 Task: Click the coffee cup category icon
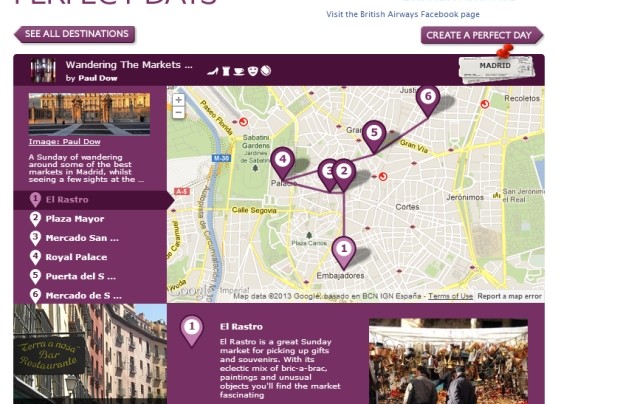coord(238,72)
